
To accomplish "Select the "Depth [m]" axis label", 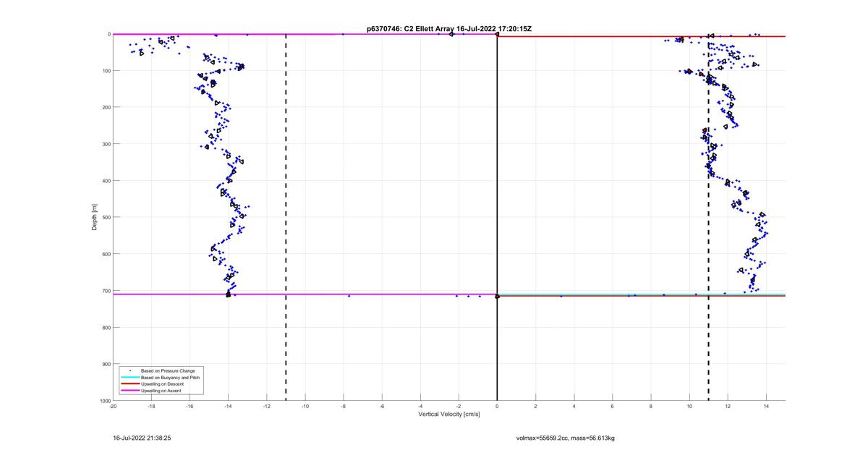I will pos(95,217).
